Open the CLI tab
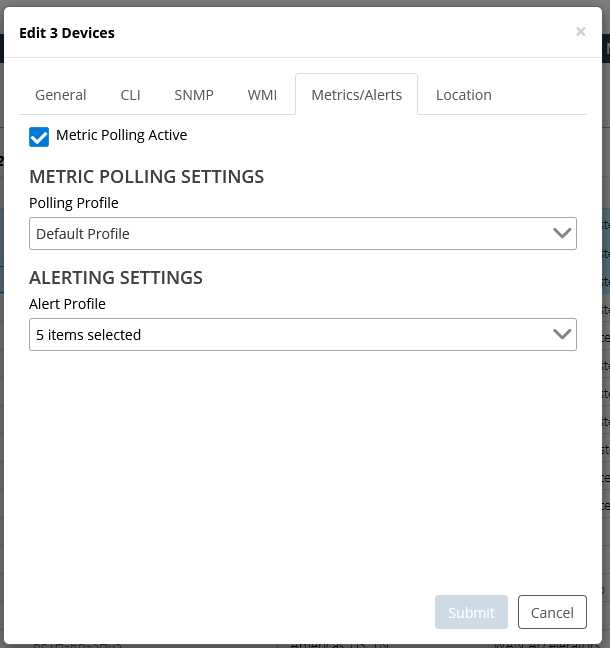Viewport: 610px width, 648px height. pos(130,95)
